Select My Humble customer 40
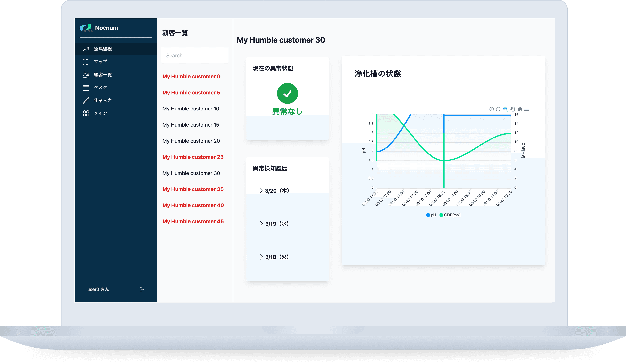626x364 pixels. 193,205
